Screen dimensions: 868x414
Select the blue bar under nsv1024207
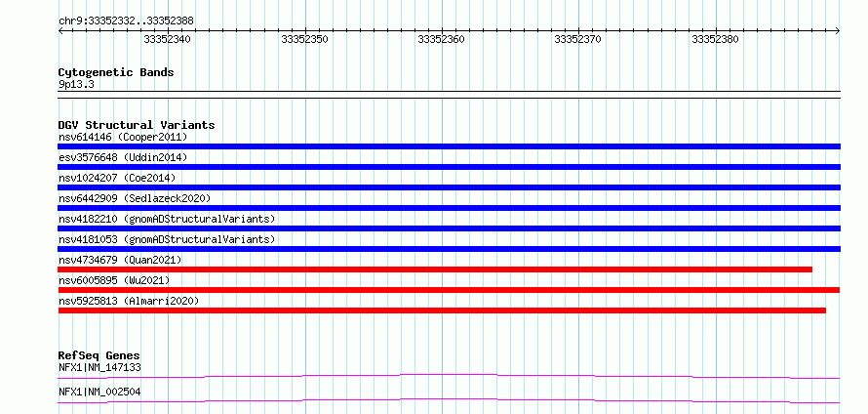(x=449, y=187)
